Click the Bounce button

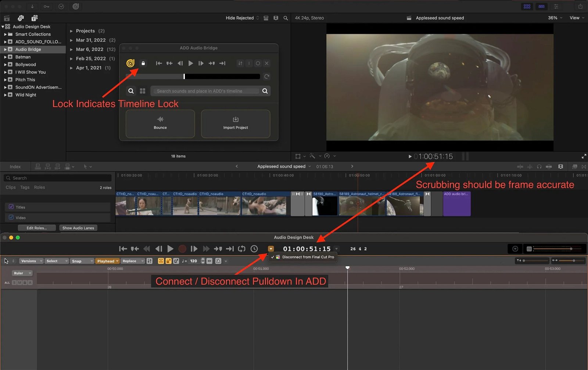(x=160, y=124)
